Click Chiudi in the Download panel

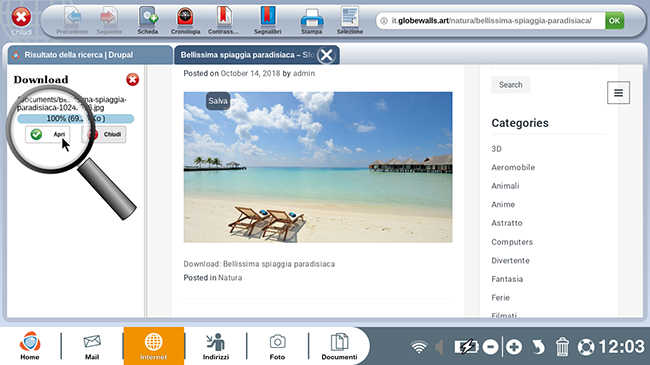coord(104,134)
